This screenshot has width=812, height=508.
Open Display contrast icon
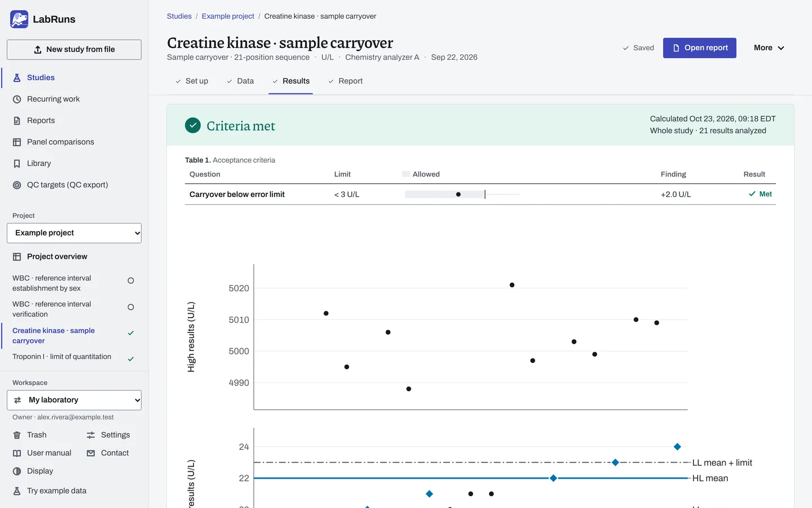point(17,471)
